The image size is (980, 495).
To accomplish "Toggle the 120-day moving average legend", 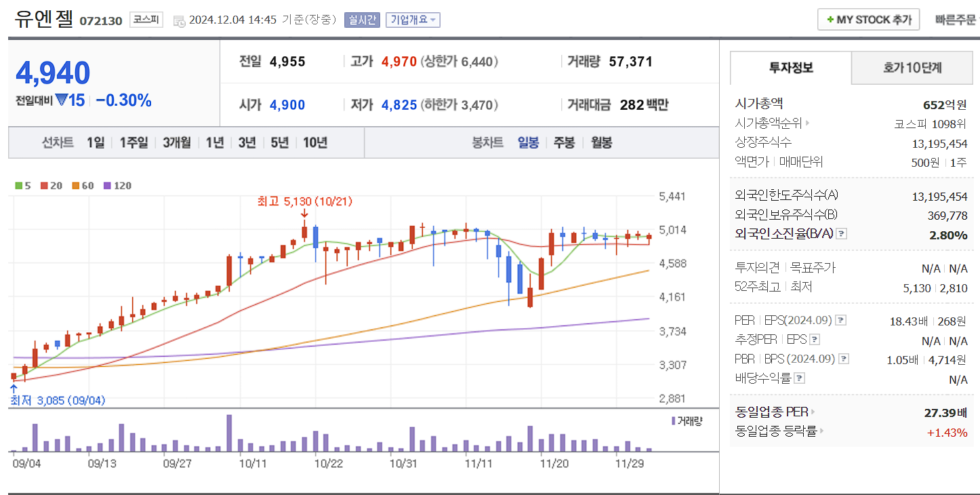I will tap(109, 186).
